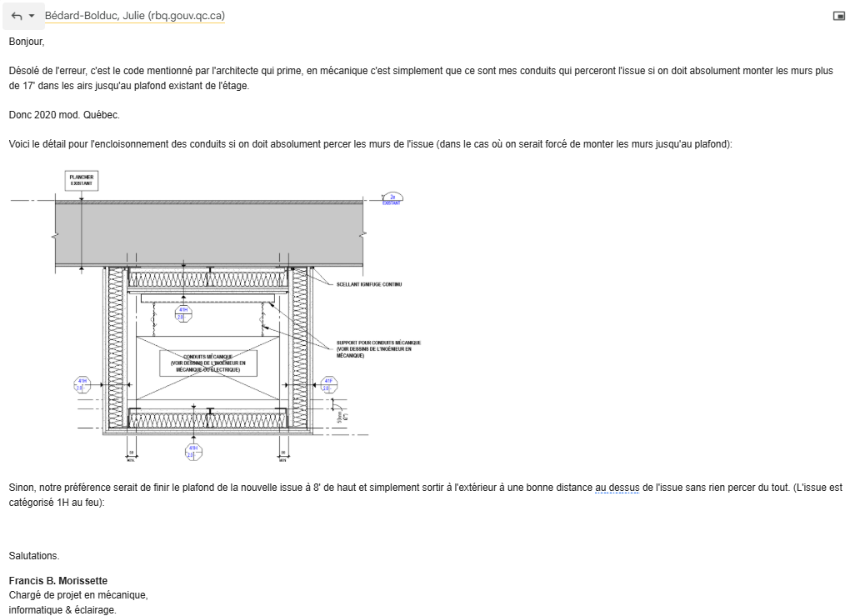Click the 2e EXISTANT level marker
850x616 pixels.
(x=391, y=198)
